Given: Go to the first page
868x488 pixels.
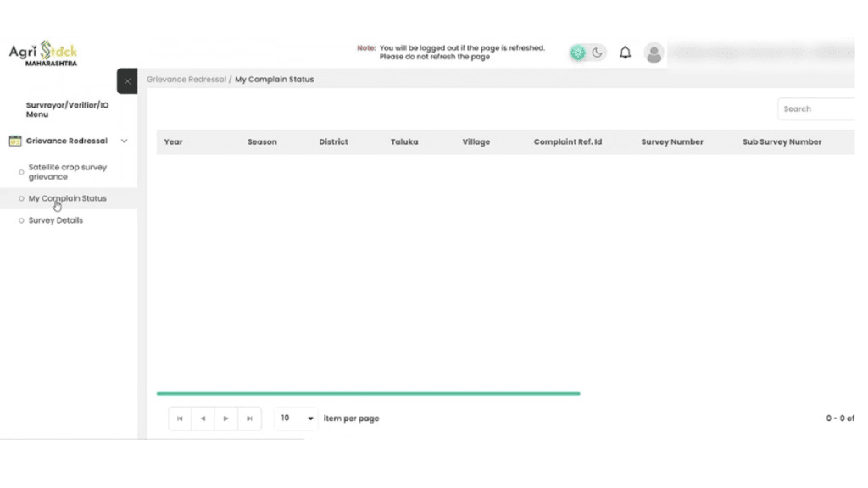Looking at the screenshot, I should click(180, 419).
